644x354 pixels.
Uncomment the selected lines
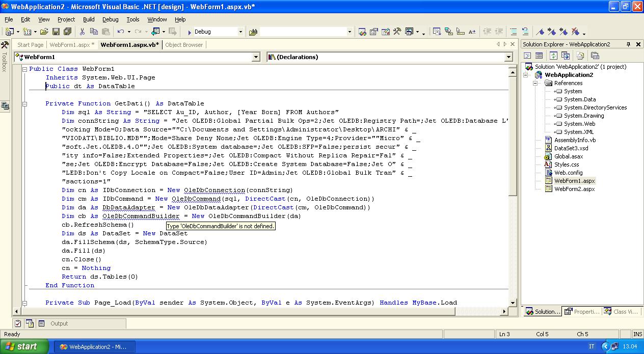point(525,32)
